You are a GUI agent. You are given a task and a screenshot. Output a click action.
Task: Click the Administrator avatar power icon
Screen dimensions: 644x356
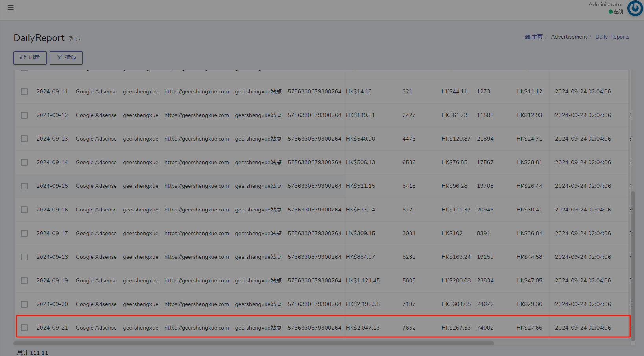pyautogui.click(x=635, y=8)
